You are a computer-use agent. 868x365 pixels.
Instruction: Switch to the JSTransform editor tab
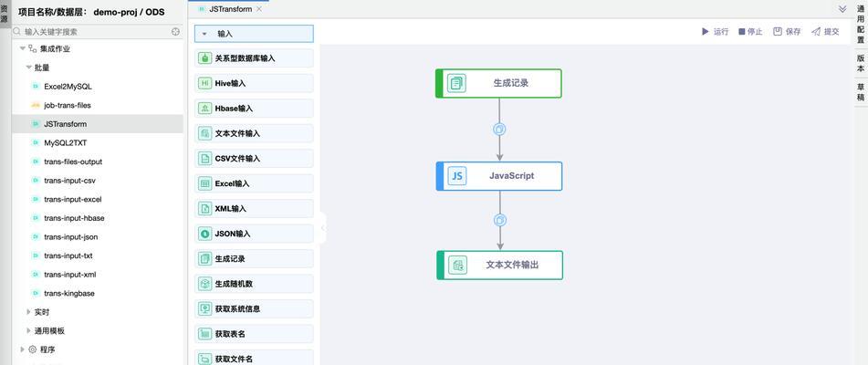231,9
